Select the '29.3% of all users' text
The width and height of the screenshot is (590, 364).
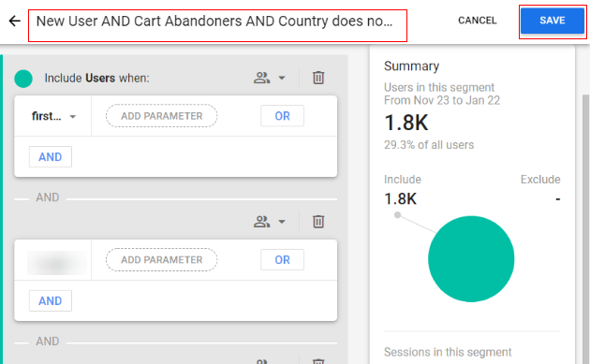tap(429, 145)
